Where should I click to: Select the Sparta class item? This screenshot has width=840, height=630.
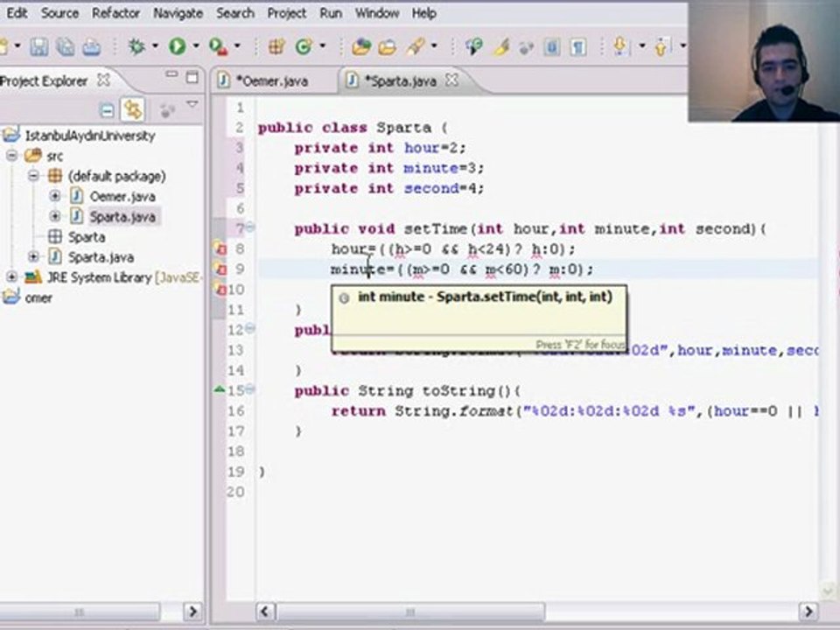point(87,237)
